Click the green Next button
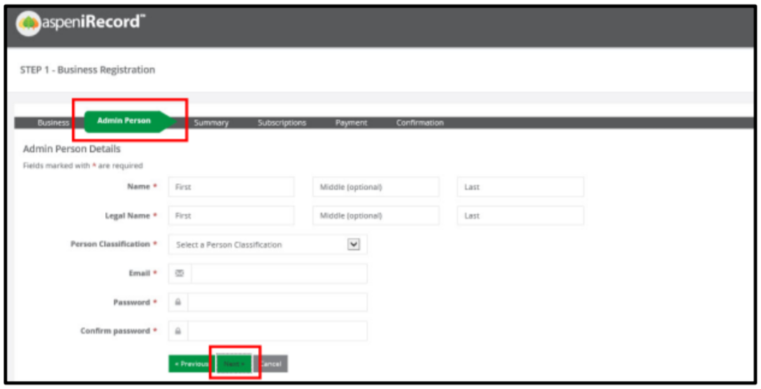 [x=234, y=364]
